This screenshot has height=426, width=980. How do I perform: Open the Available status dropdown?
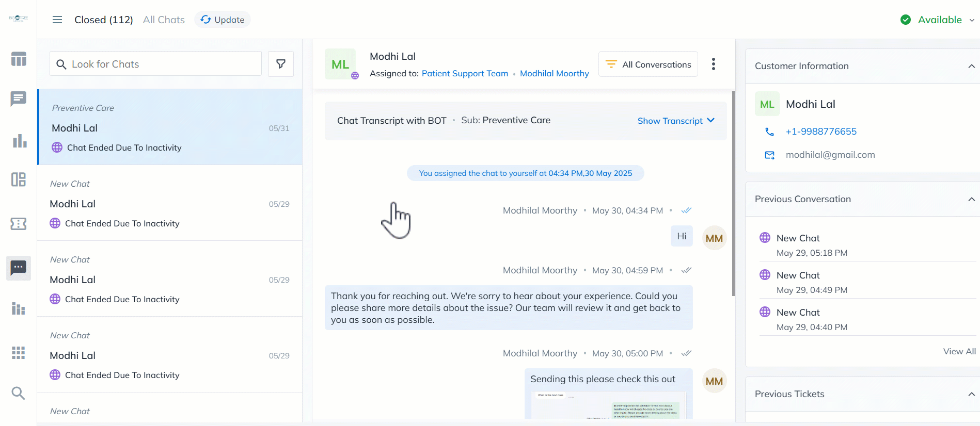pyautogui.click(x=972, y=20)
